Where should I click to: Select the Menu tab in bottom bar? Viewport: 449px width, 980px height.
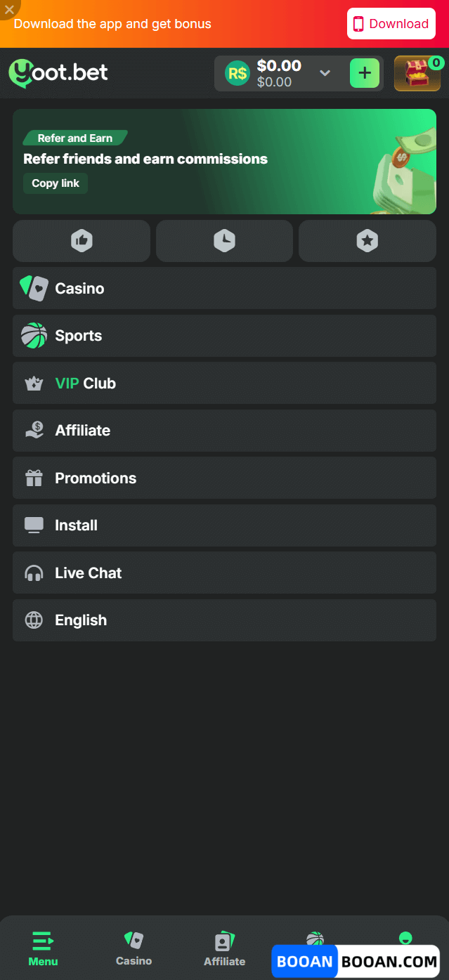[43, 948]
